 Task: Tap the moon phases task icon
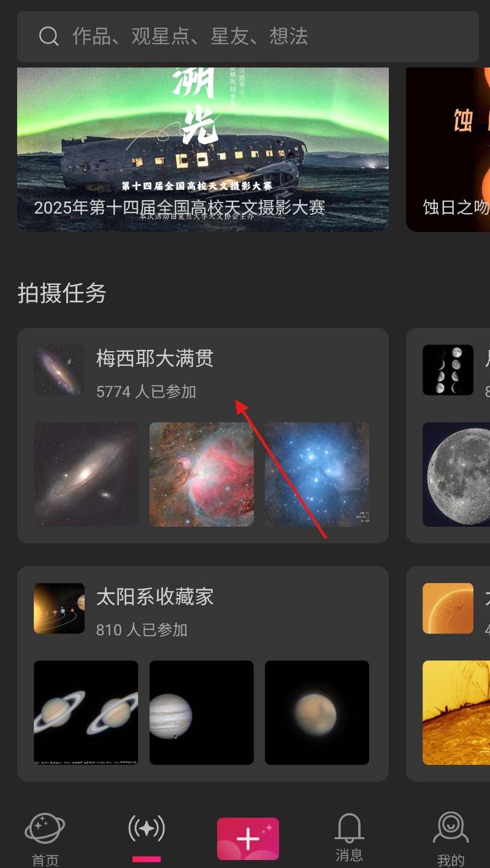(x=448, y=370)
